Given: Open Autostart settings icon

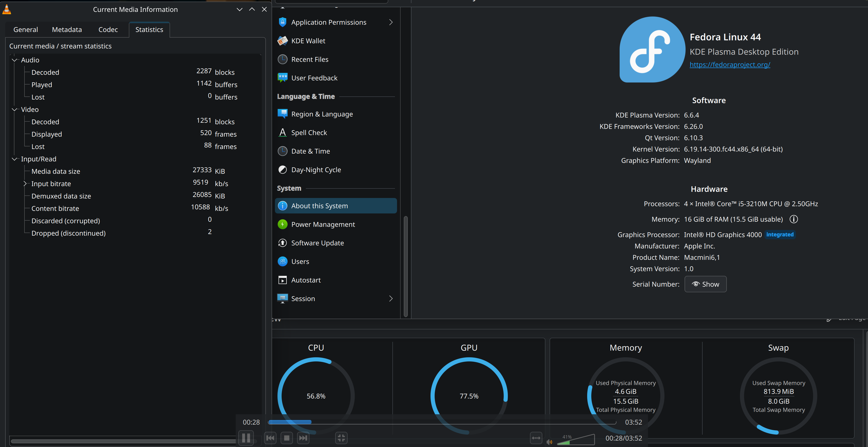Looking at the screenshot, I should pyautogui.click(x=282, y=280).
